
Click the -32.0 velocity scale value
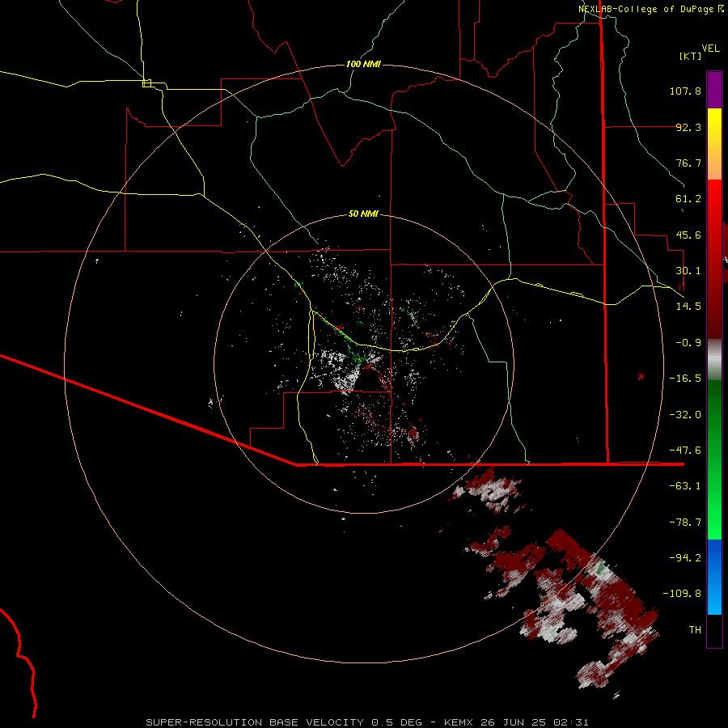685,415
